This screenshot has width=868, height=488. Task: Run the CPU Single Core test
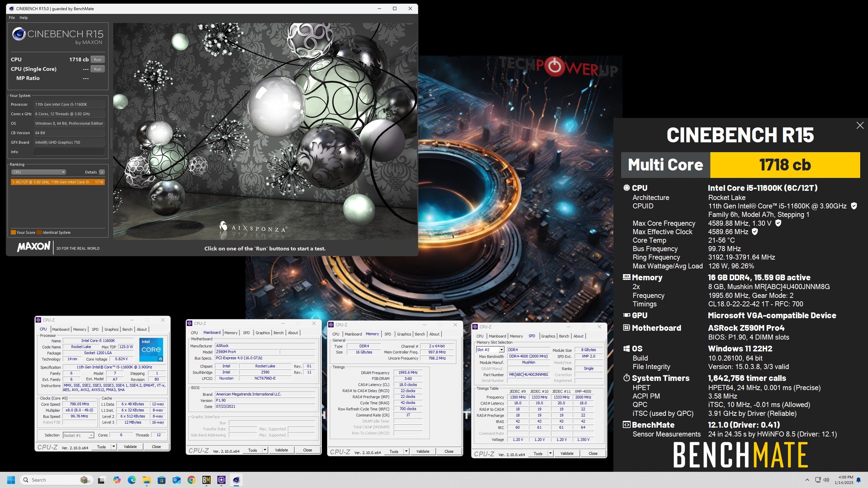tap(98, 69)
